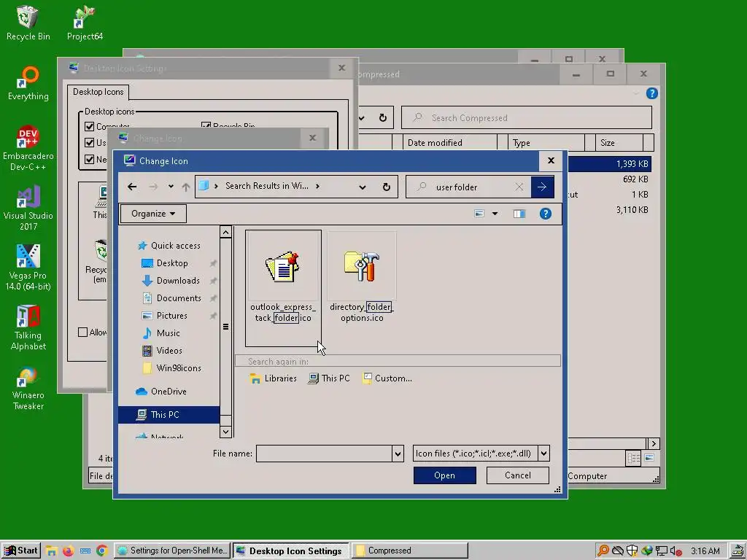Select the directory_folder_options.ico file

(x=362, y=278)
